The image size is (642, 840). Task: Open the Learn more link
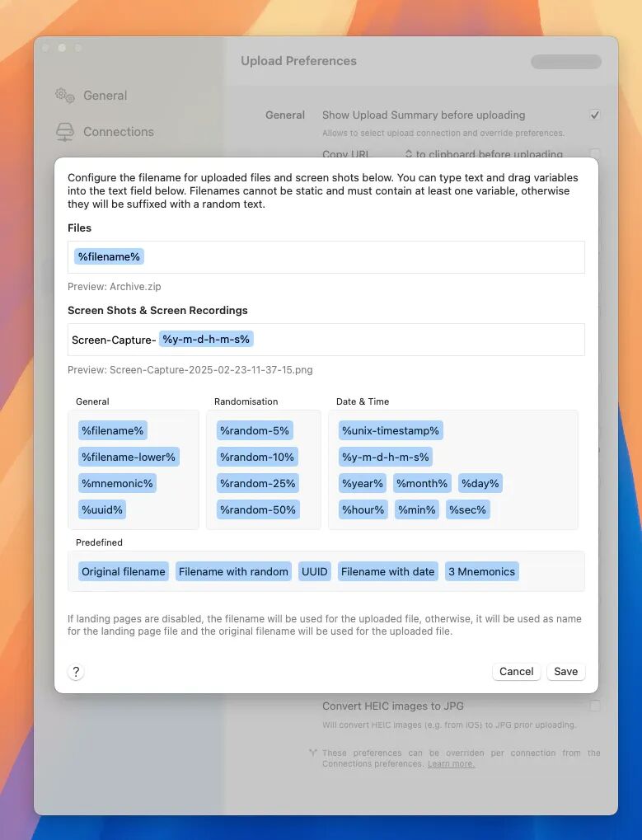point(451,764)
